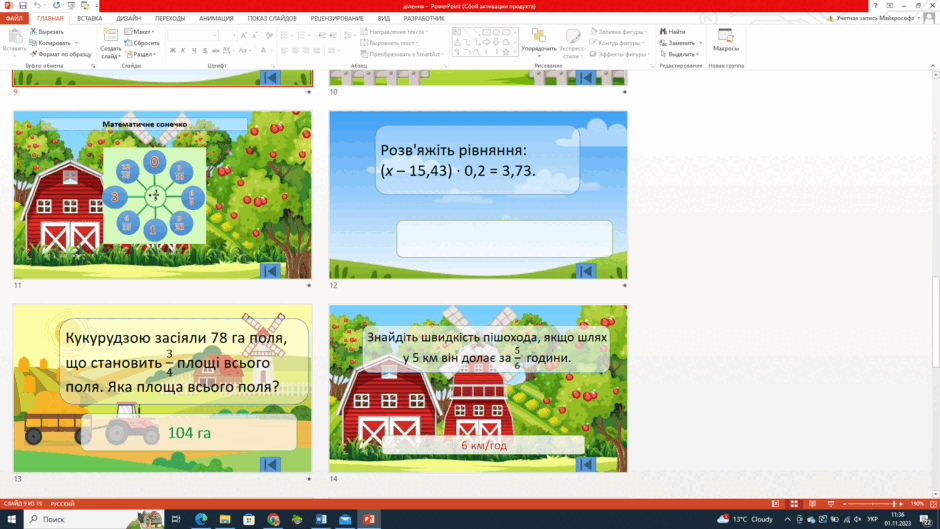This screenshot has width=940, height=529.
Task: Toggle text shadow (S) formatting
Action: pos(205,51)
